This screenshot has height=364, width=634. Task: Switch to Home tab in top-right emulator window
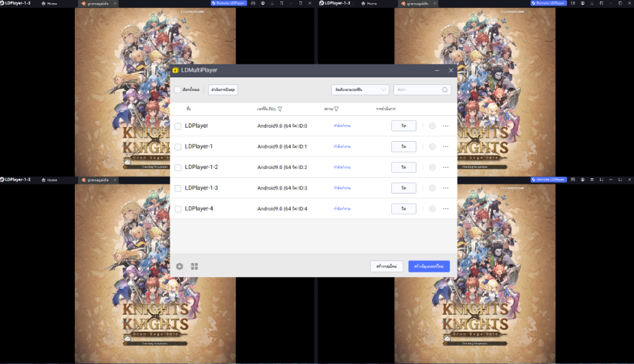coord(369,3)
